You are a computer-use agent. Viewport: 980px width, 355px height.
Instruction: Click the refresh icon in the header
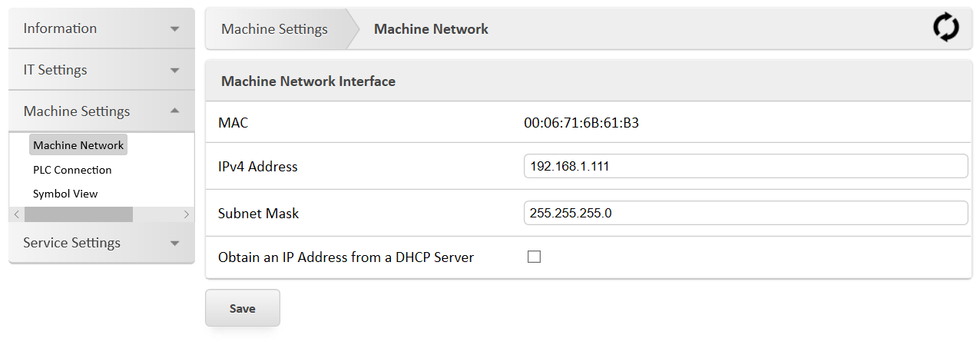tap(945, 28)
